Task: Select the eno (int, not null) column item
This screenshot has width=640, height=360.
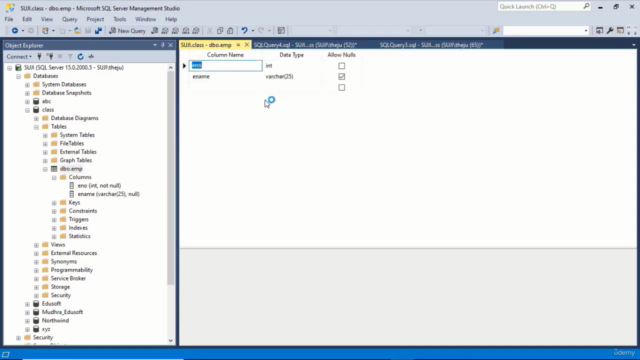Action: pos(99,186)
